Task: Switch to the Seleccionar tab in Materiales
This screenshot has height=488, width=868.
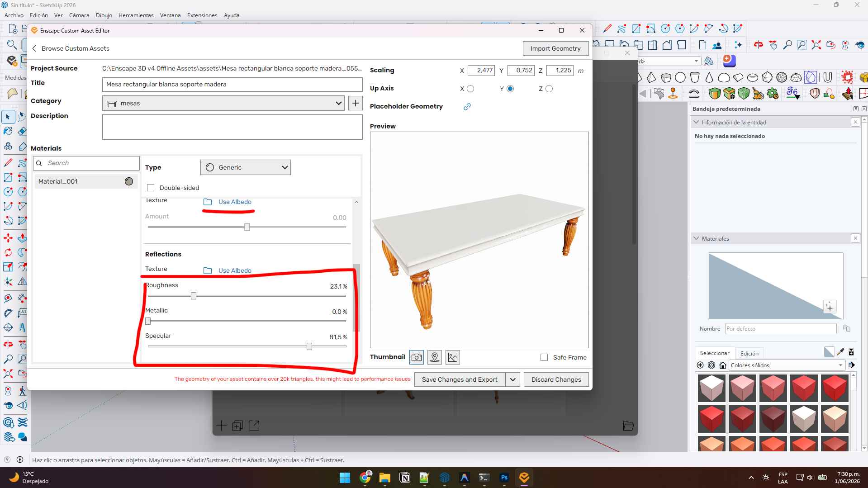Action: (x=715, y=353)
